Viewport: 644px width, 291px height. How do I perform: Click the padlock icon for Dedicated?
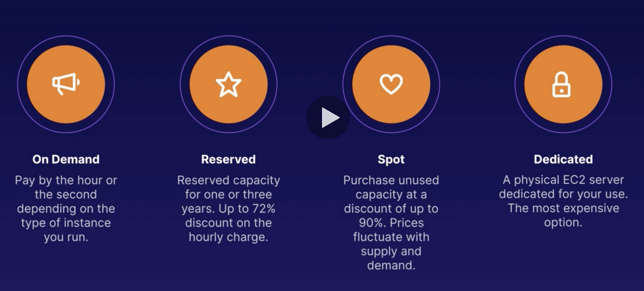tap(562, 85)
